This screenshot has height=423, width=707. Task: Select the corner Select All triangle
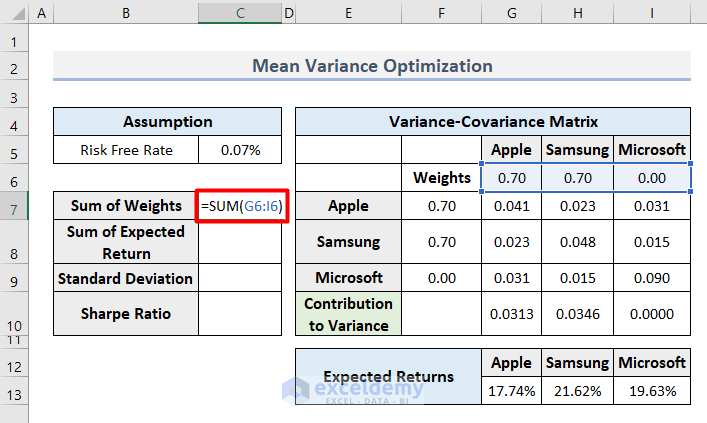click(13, 16)
